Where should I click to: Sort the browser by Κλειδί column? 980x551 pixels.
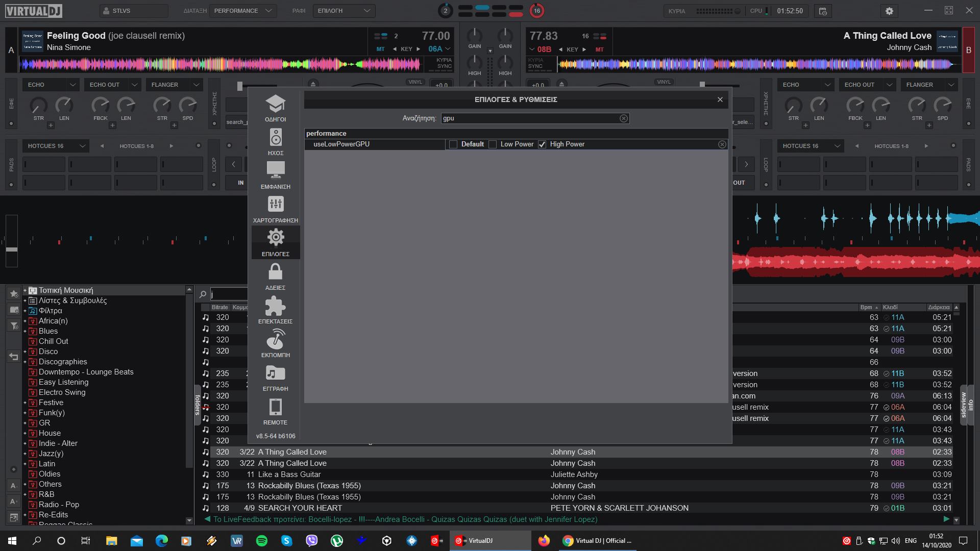(x=890, y=307)
